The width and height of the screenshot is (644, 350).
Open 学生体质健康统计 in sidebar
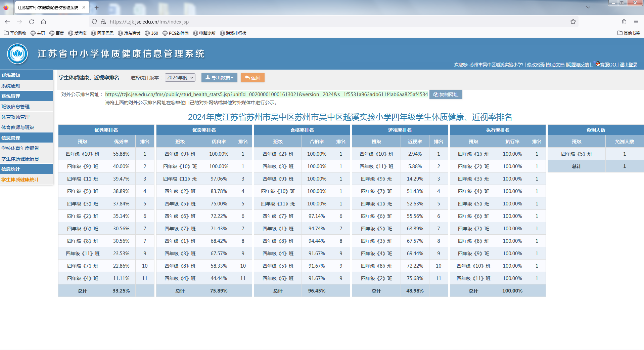(27, 180)
